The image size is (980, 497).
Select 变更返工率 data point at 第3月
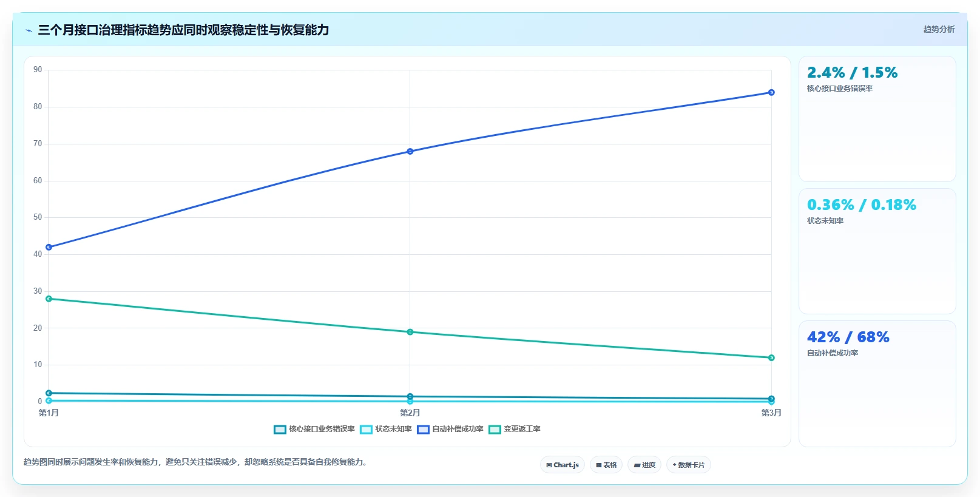(x=771, y=357)
